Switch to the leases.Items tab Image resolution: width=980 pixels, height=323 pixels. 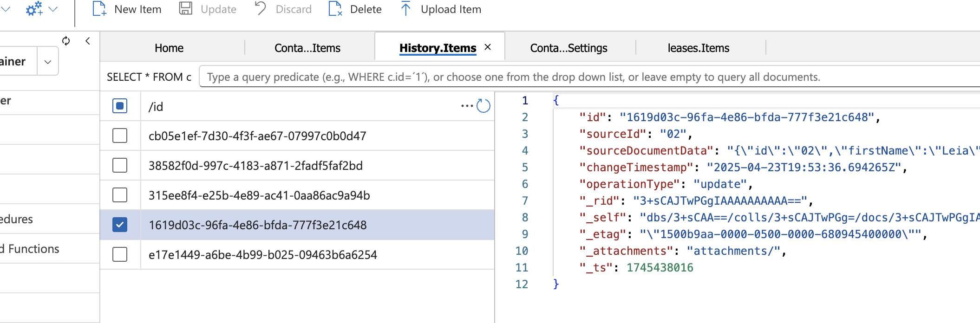(698, 48)
